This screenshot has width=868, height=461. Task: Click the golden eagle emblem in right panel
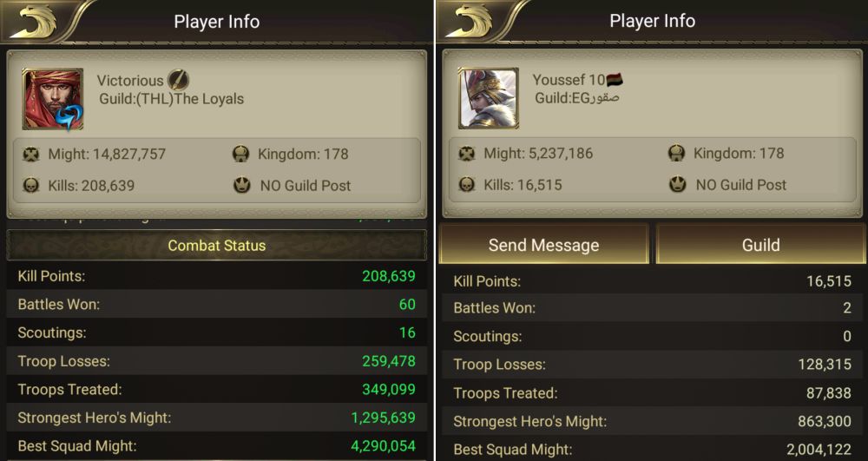point(469,22)
